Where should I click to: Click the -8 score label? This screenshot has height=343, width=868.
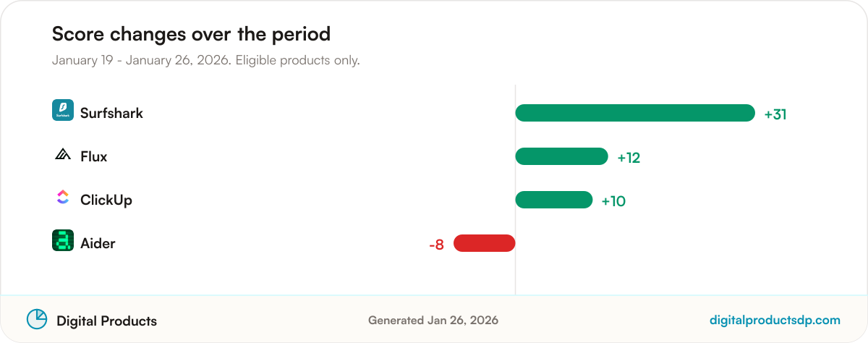[x=436, y=245]
